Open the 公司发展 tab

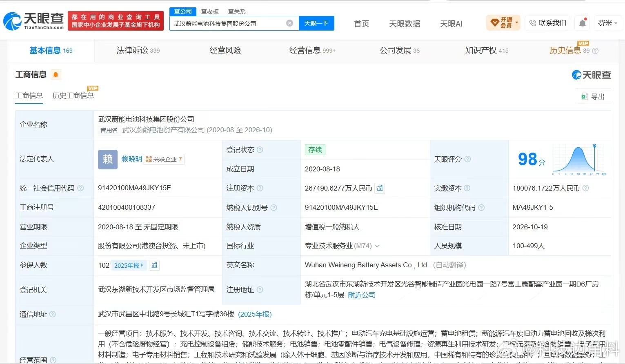click(400, 51)
